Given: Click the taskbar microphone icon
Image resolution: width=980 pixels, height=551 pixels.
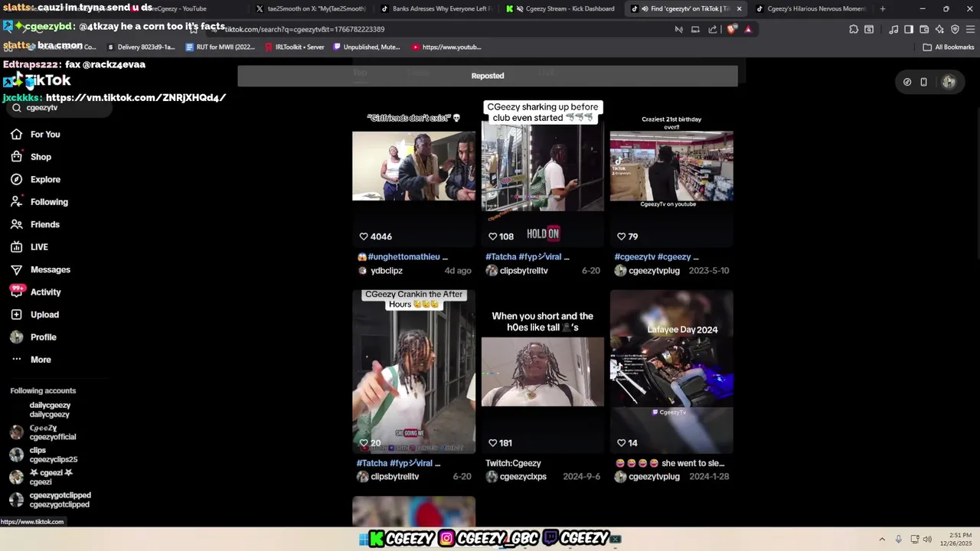Looking at the screenshot, I should coord(898,540).
